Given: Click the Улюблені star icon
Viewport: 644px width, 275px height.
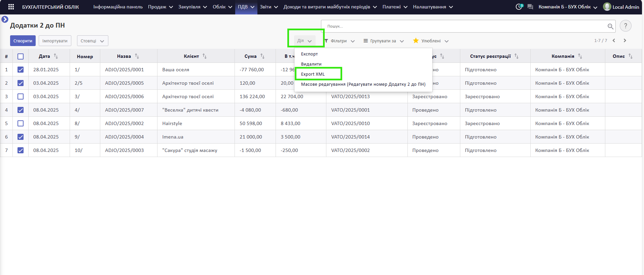Looking at the screenshot, I should tap(416, 41).
